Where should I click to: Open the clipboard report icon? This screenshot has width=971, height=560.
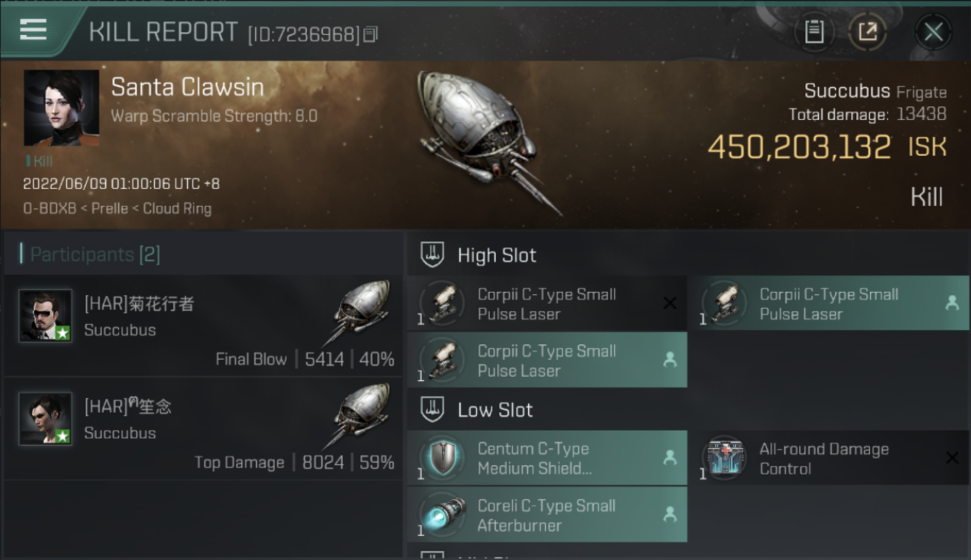(x=813, y=32)
